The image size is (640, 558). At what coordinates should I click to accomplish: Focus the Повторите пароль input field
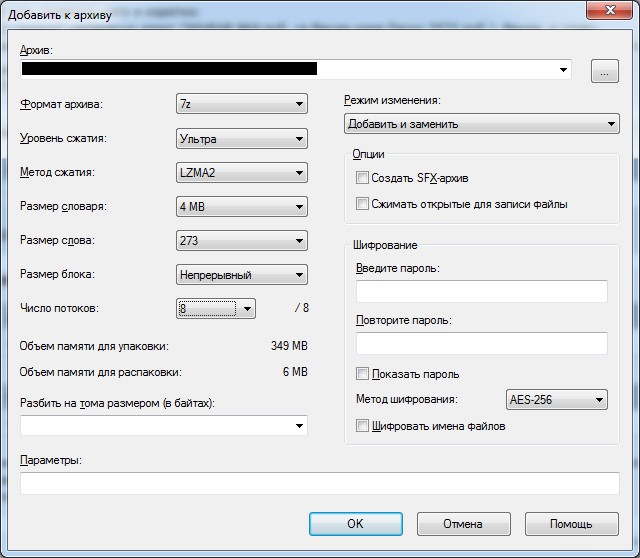coord(481,343)
